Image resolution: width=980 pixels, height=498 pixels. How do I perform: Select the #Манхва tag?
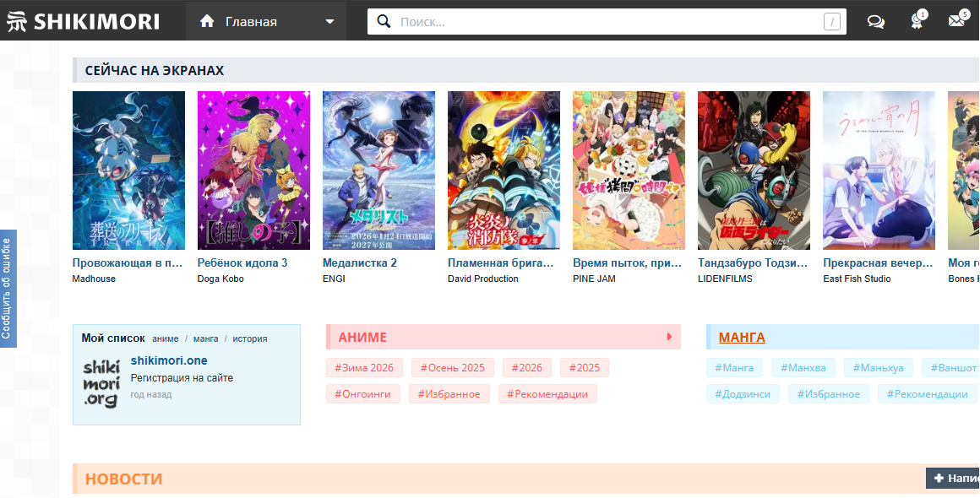[803, 367]
